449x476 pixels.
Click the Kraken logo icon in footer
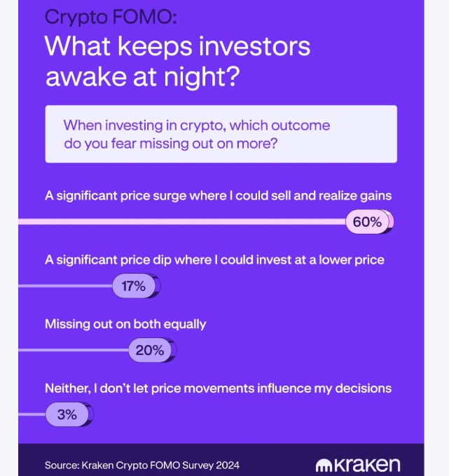(324, 465)
